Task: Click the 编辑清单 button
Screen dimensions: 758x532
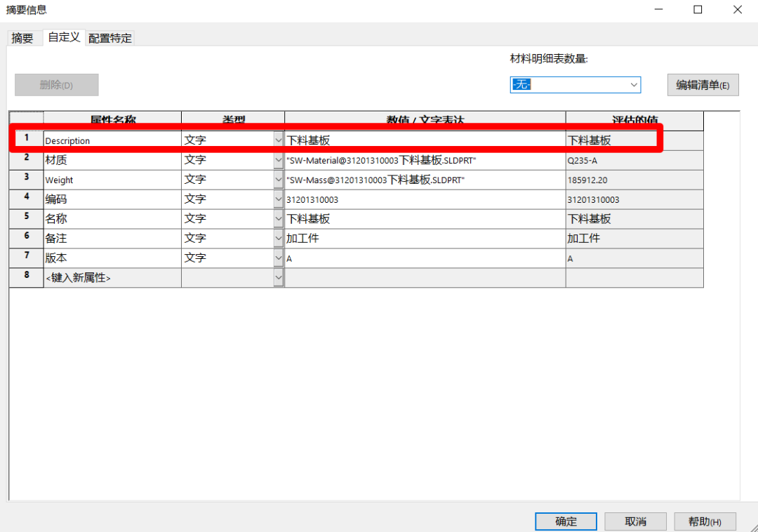Action: [703, 85]
